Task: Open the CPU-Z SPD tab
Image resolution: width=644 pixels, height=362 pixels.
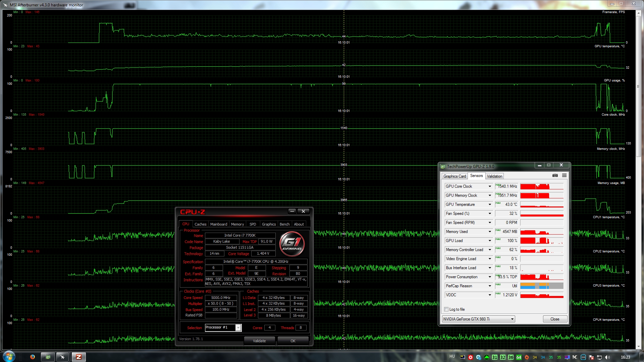Action: tap(253, 224)
